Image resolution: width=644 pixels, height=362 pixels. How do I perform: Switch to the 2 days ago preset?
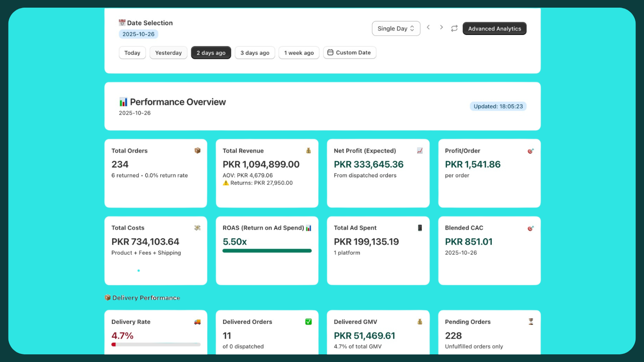point(211,53)
